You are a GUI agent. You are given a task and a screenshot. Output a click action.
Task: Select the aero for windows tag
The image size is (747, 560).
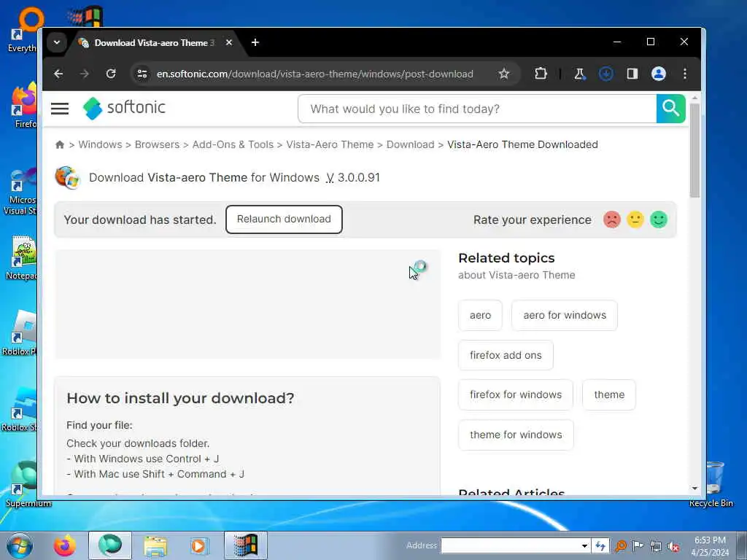565,315
